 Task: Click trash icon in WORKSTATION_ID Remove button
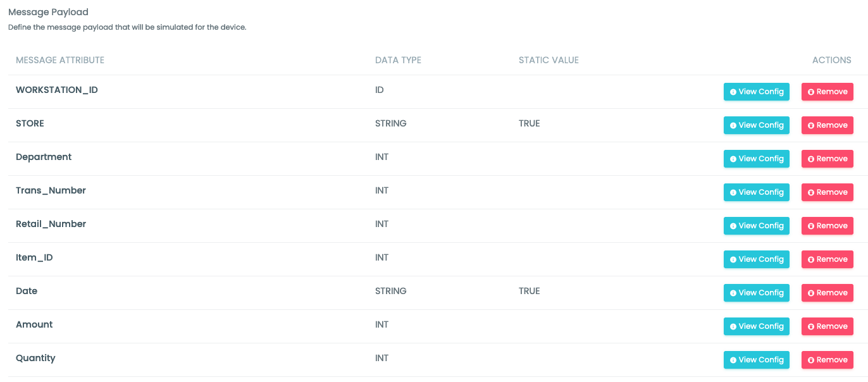[x=811, y=92]
